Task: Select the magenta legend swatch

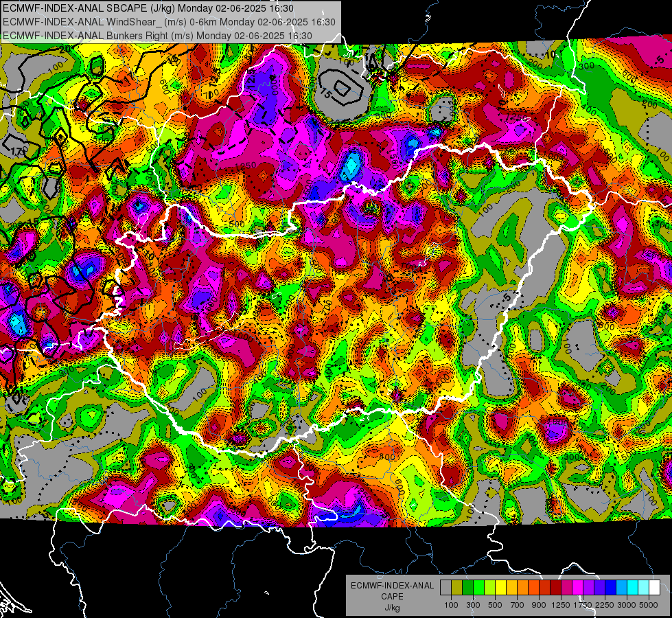Action: 578,587
